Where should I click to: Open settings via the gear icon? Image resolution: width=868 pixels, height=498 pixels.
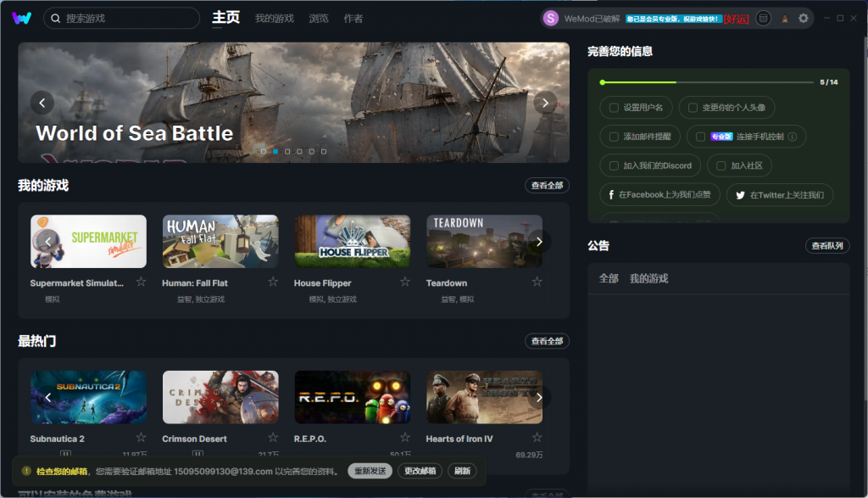(804, 19)
